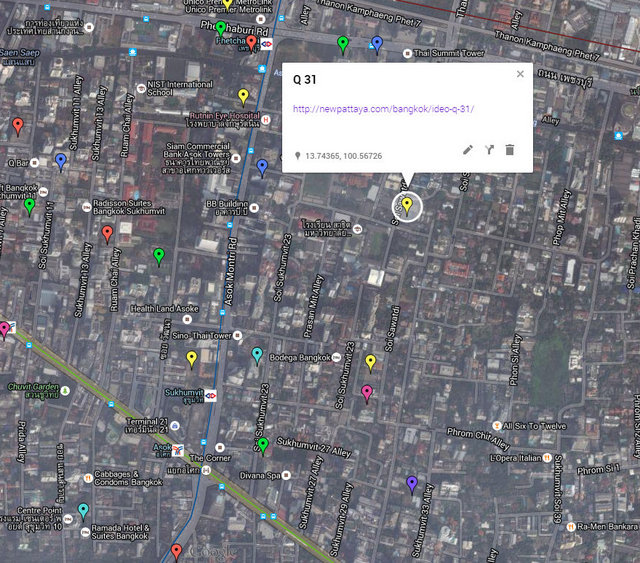Click NIST International School label
Viewport: 640px width, 563px height.
[180, 88]
